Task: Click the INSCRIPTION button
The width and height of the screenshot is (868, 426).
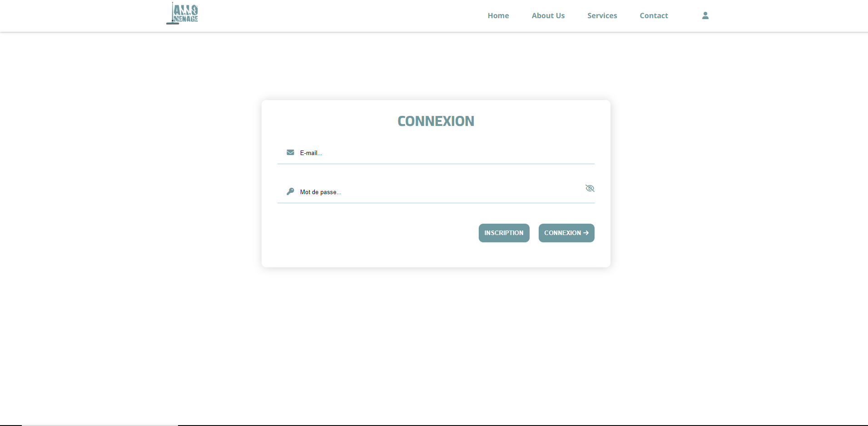Action: coord(504,233)
